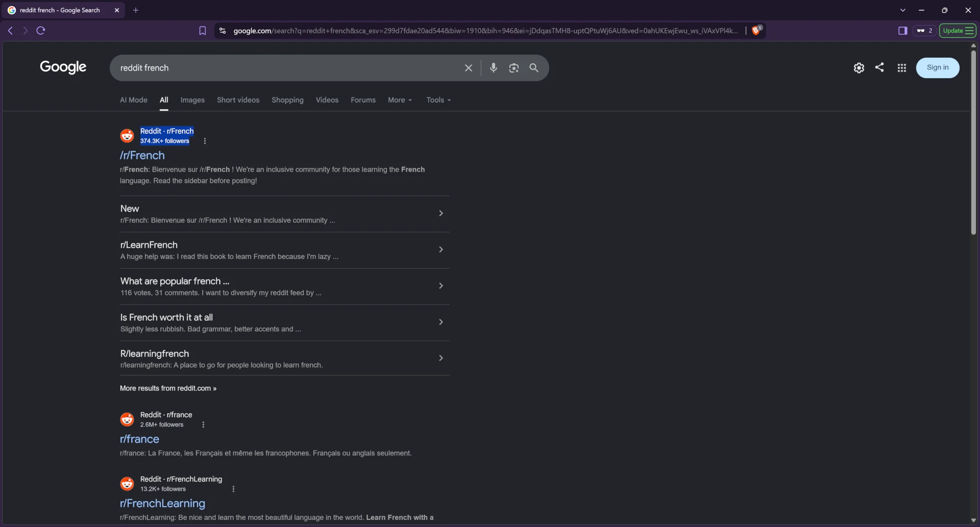Select the All results tab
980x527 pixels.
coord(164,100)
